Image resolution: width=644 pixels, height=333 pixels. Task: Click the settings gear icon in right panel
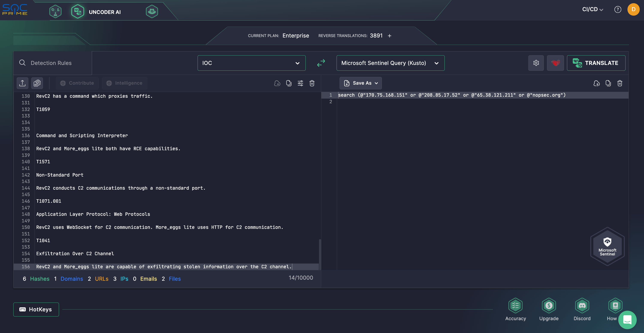536,63
